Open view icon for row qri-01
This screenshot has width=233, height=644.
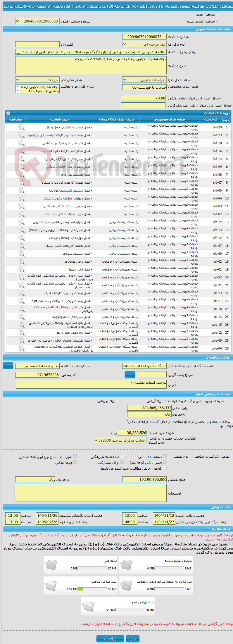(21, 269)
